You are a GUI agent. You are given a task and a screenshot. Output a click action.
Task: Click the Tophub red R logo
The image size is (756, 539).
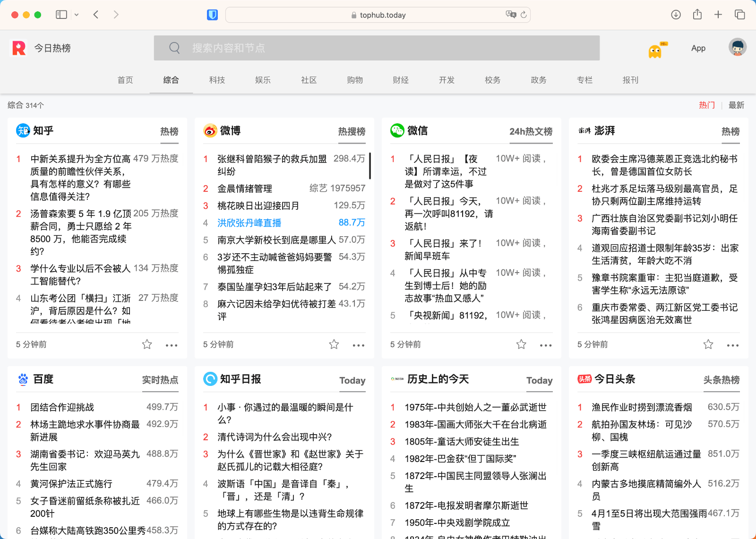tap(19, 48)
